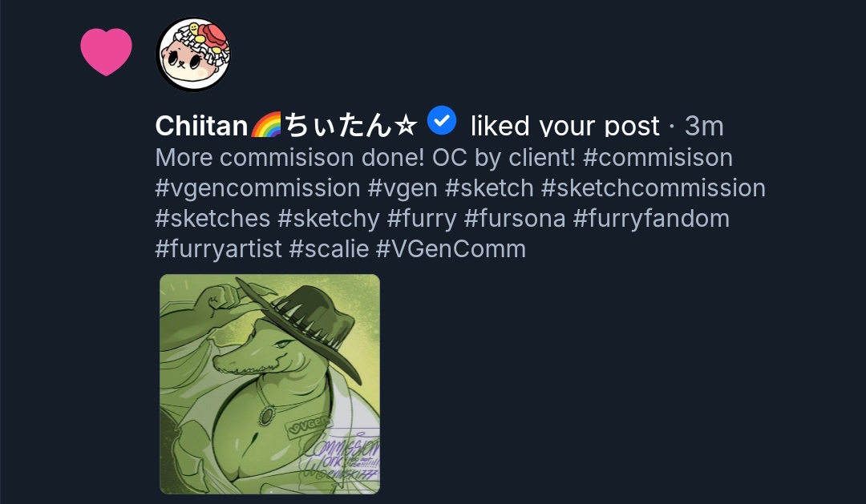Click the #scalie hashtag
866x504 pixels.
[x=329, y=248]
